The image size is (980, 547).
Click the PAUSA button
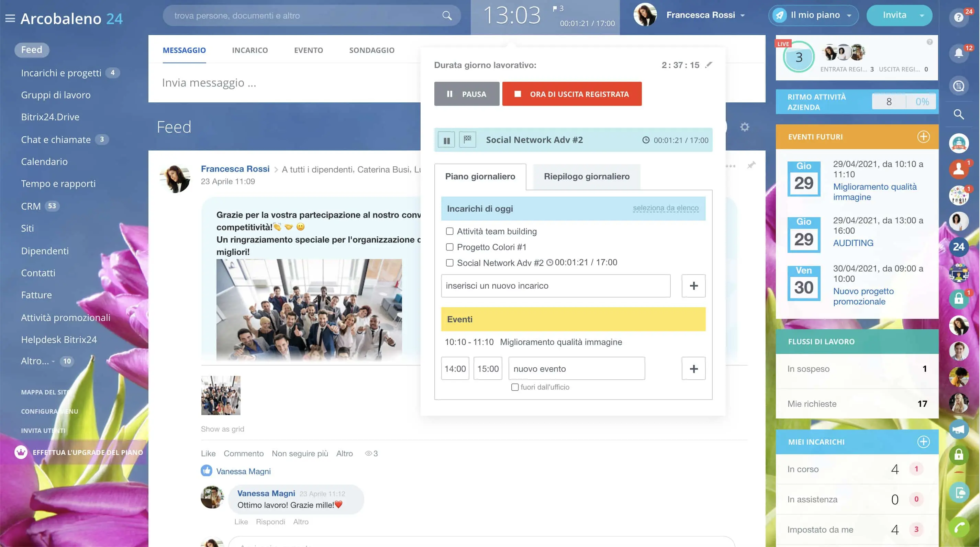pos(467,94)
